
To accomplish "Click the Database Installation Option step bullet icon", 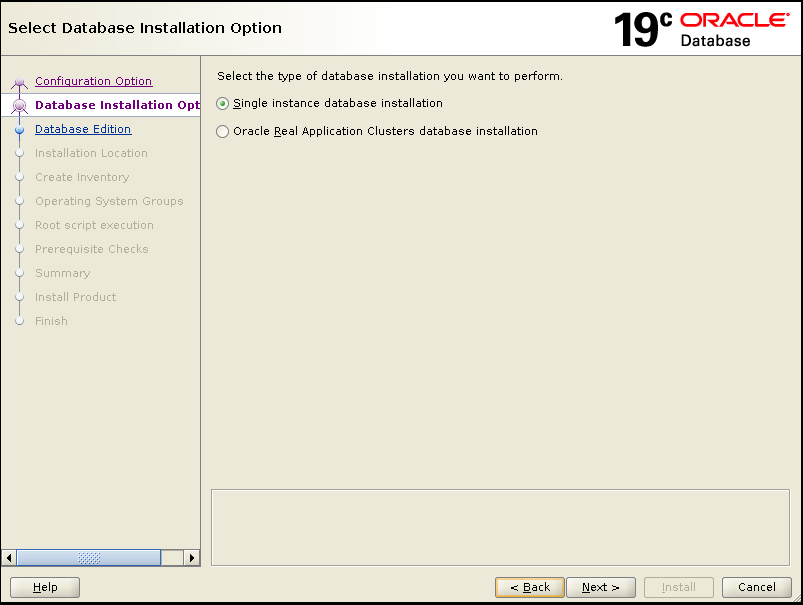I will (x=19, y=106).
